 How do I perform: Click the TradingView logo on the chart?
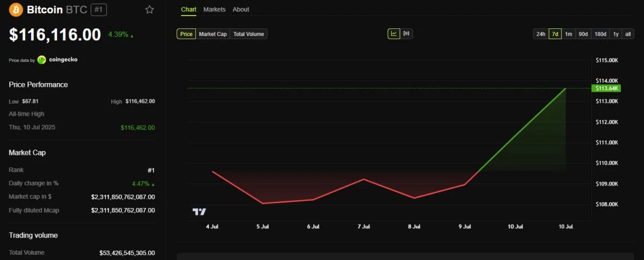(x=199, y=212)
